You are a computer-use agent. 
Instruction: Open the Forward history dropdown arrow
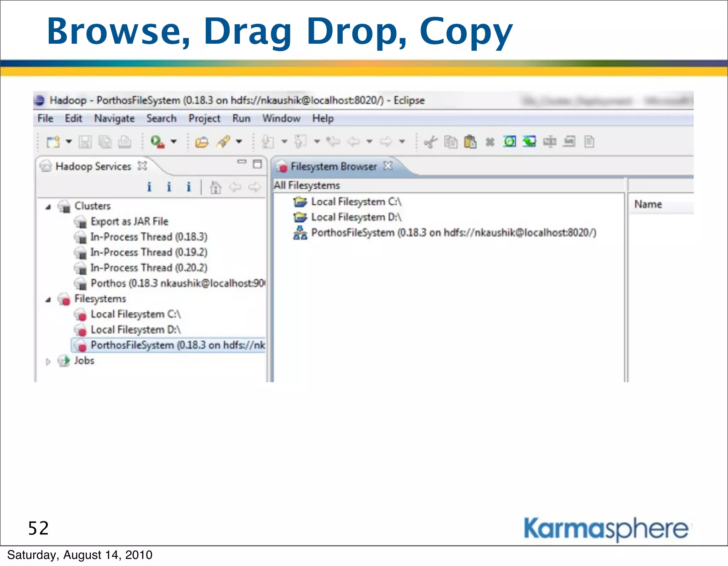point(402,141)
